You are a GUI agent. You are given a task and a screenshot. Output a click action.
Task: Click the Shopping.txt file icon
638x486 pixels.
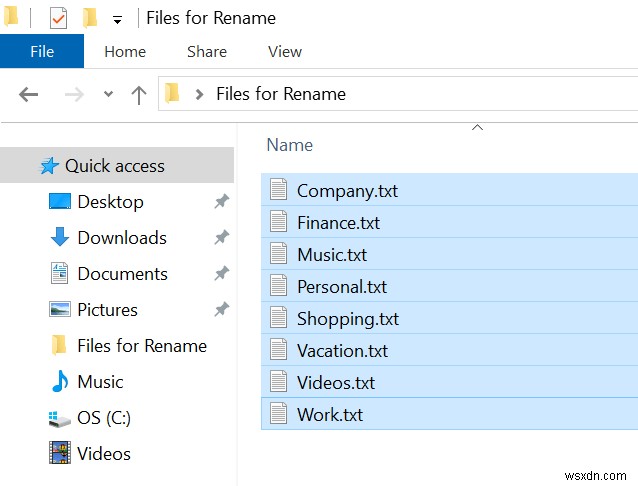point(279,317)
